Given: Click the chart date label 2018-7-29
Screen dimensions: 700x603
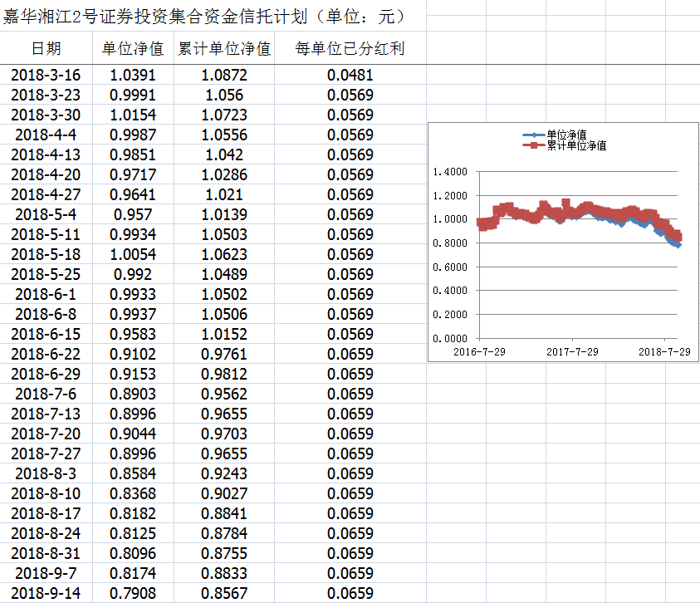Looking at the screenshot, I should pyautogui.click(x=664, y=352).
